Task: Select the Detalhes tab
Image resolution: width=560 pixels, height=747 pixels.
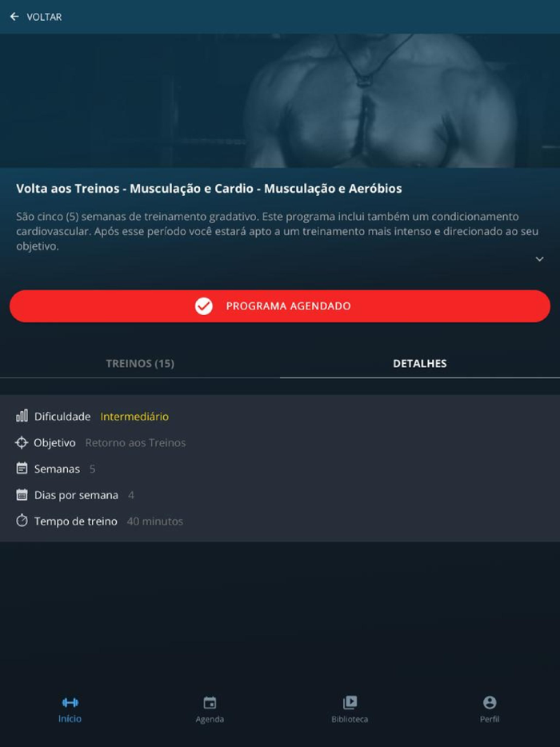Action: point(420,363)
